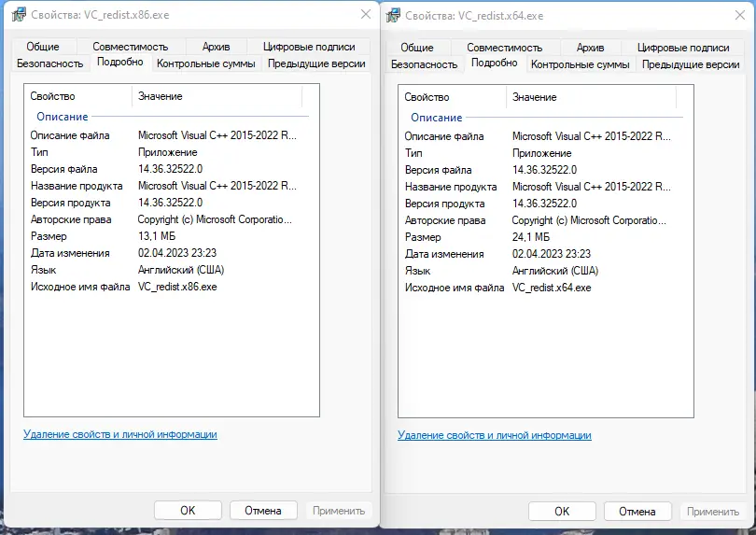
Task: Open the Общие tab in the x86 window
Action: click(43, 47)
